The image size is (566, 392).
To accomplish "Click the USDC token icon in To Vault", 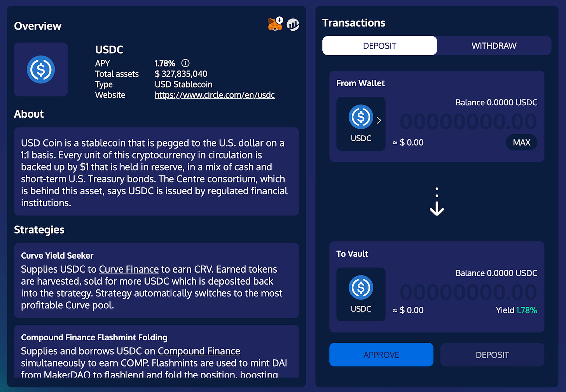I will (x=361, y=287).
